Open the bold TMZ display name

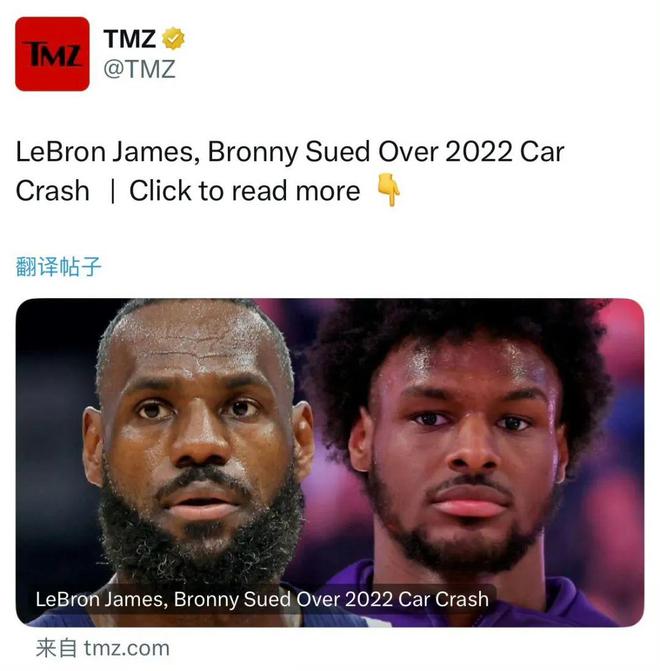[x=129, y=39]
